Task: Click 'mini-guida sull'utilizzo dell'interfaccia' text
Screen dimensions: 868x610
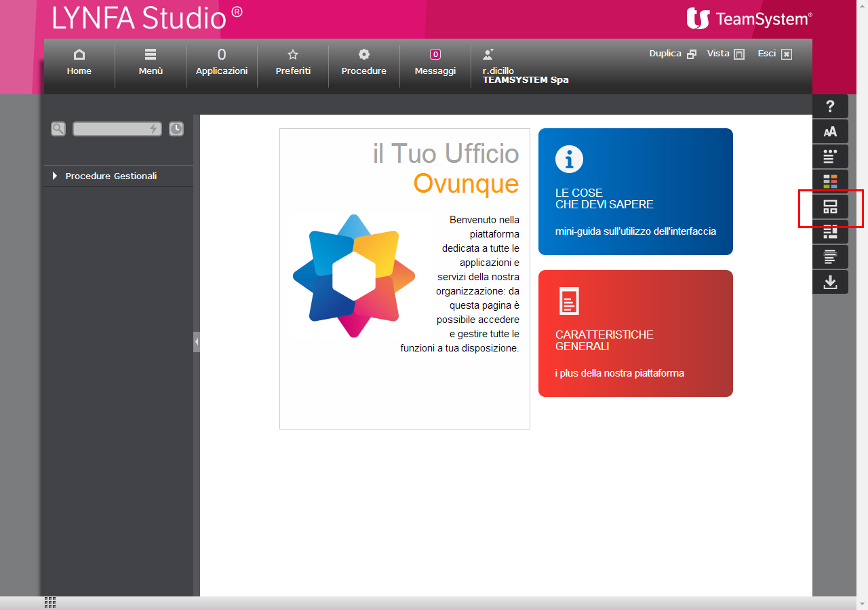Action: 635,231
